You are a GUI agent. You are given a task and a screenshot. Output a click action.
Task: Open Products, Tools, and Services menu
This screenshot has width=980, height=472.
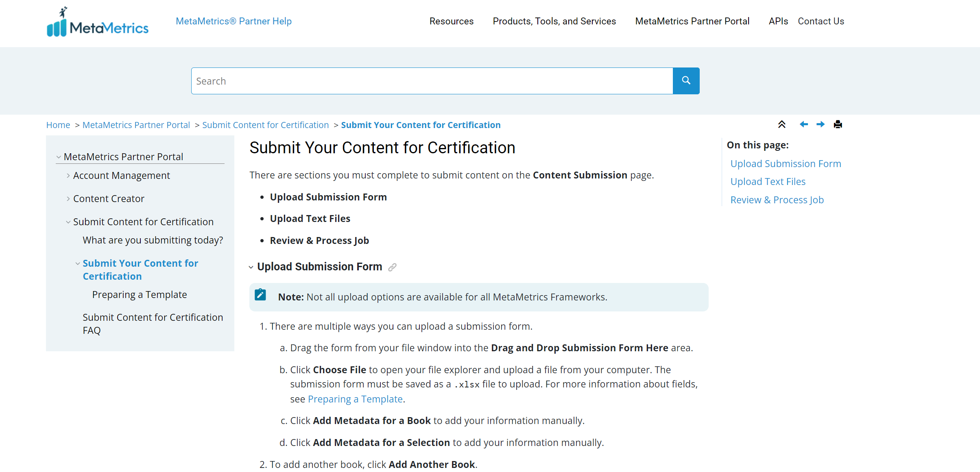[554, 21]
